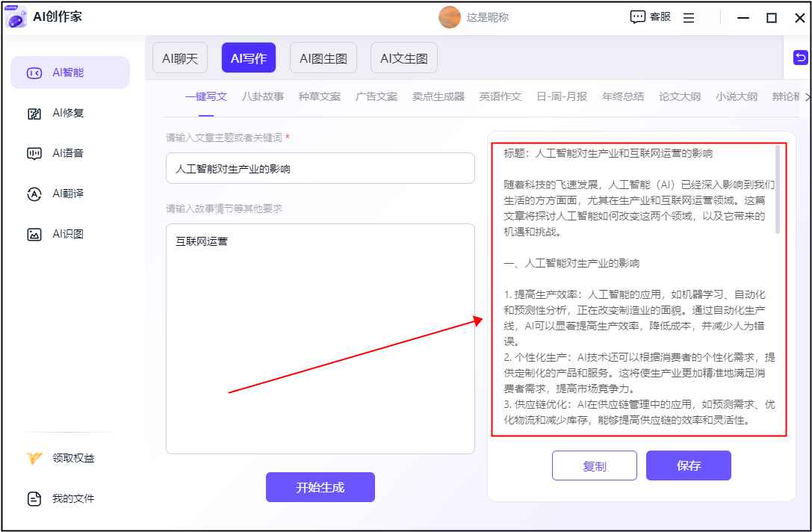Click the 领取权益 benefits icon
The height and width of the screenshot is (532, 812).
point(34,459)
